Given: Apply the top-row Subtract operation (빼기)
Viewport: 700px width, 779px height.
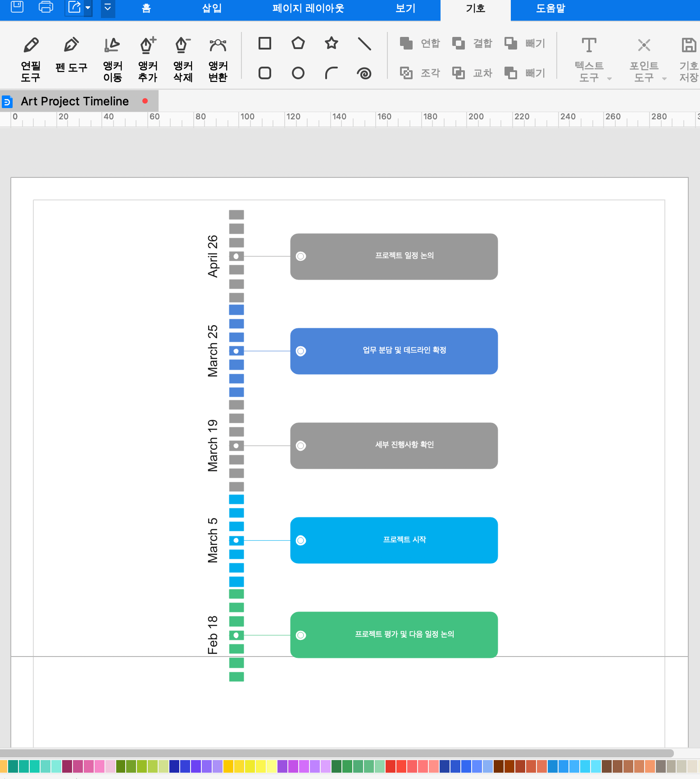Looking at the screenshot, I should (x=525, y=43).
